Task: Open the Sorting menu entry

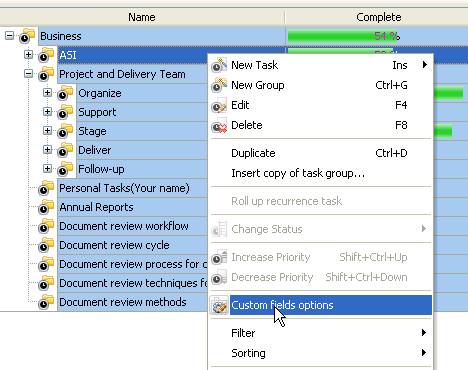Action: coord(320,353)
